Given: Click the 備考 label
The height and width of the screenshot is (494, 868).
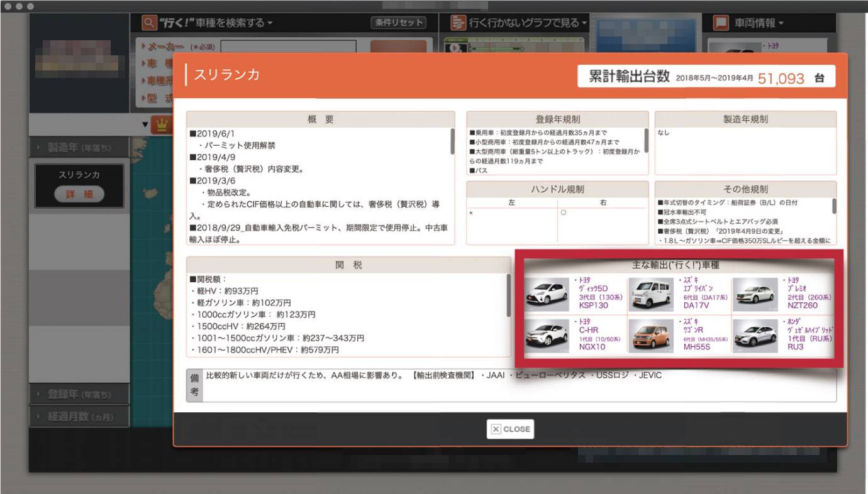Looking at the screenshot, I should 194,385.
